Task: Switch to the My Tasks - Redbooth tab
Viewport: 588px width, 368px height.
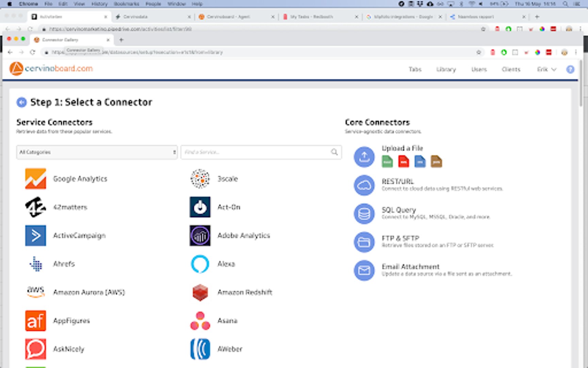Action: [311, 17]
